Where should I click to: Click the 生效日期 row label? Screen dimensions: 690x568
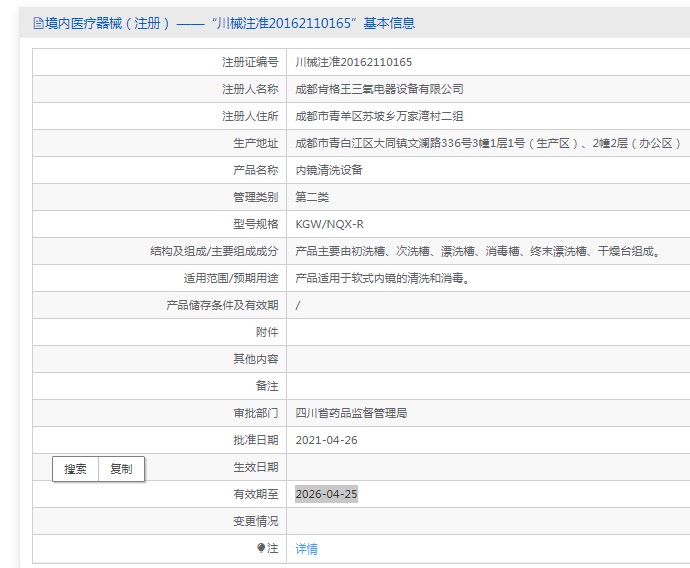pyautogui.click(x=256, y=467)
